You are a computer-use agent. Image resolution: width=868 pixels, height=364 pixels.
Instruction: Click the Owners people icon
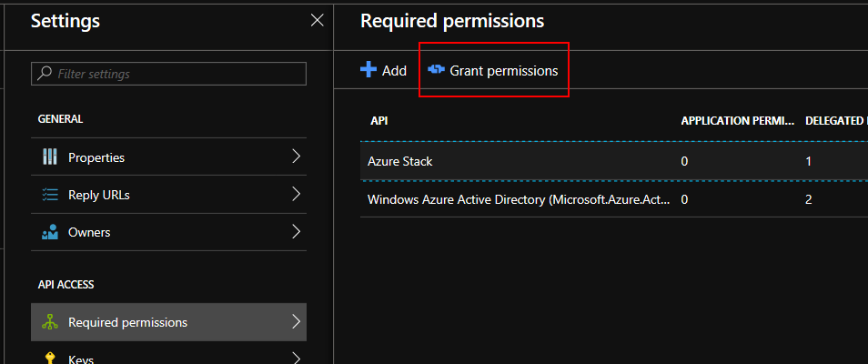tap(50, 232)
